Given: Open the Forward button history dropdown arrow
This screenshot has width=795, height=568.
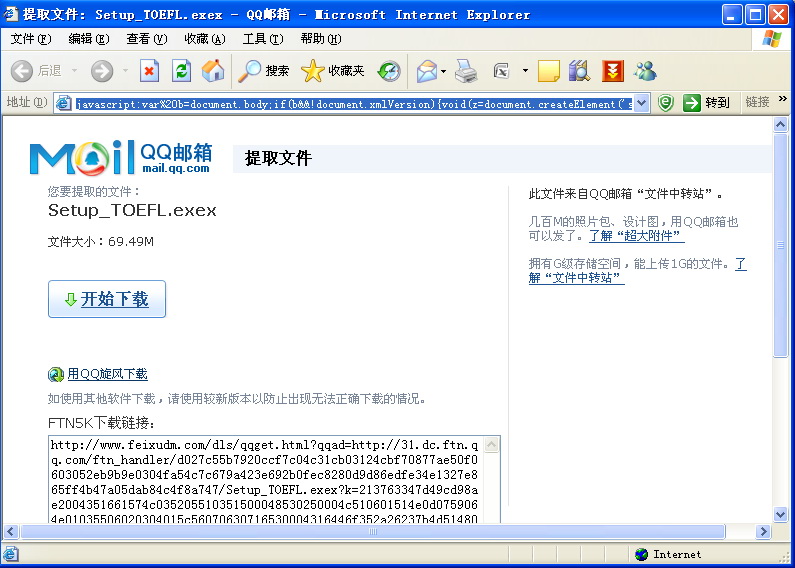Looking at the screenshot, I should 125,71.
